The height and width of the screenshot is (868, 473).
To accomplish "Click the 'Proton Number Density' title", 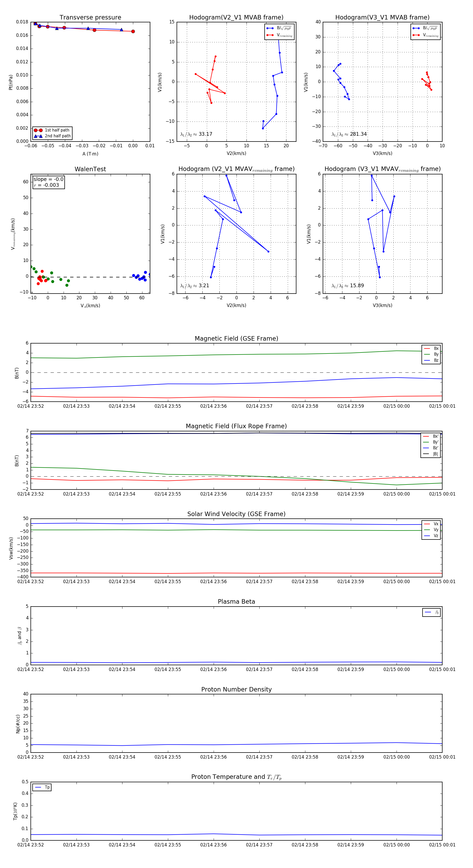I will (x=236, y=689).
